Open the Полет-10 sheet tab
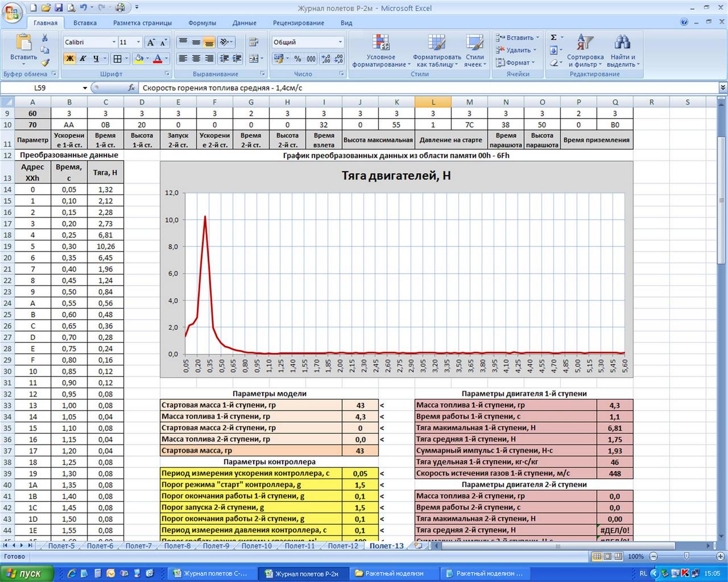 pos(257,546)
